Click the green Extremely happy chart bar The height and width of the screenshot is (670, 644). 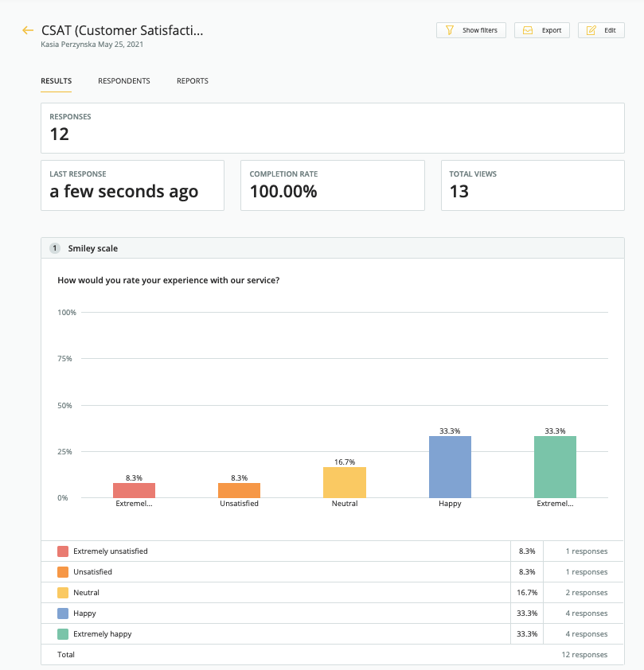click(555, 467)
